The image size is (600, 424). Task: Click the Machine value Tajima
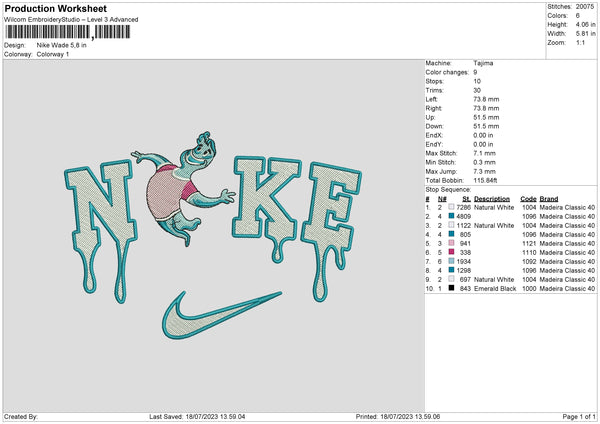(x=483, y=63)
